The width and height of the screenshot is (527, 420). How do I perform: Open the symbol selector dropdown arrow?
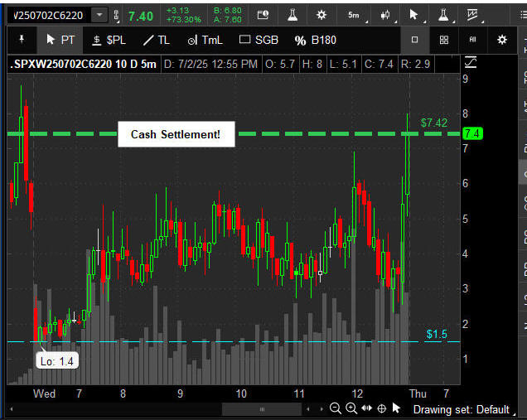[x=99, y=15]
